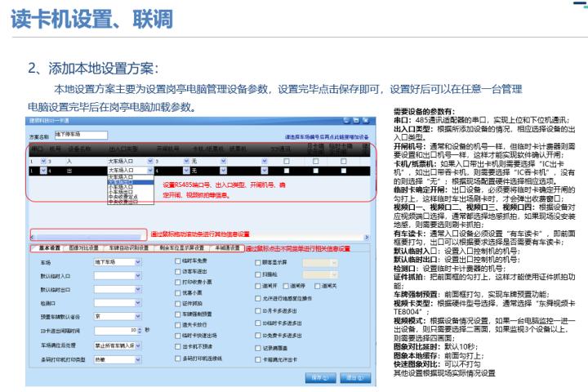588x392 pixels.
Task: Open the 剩余车位显示屏设置 tab
Action: click(x=182, y=248)
